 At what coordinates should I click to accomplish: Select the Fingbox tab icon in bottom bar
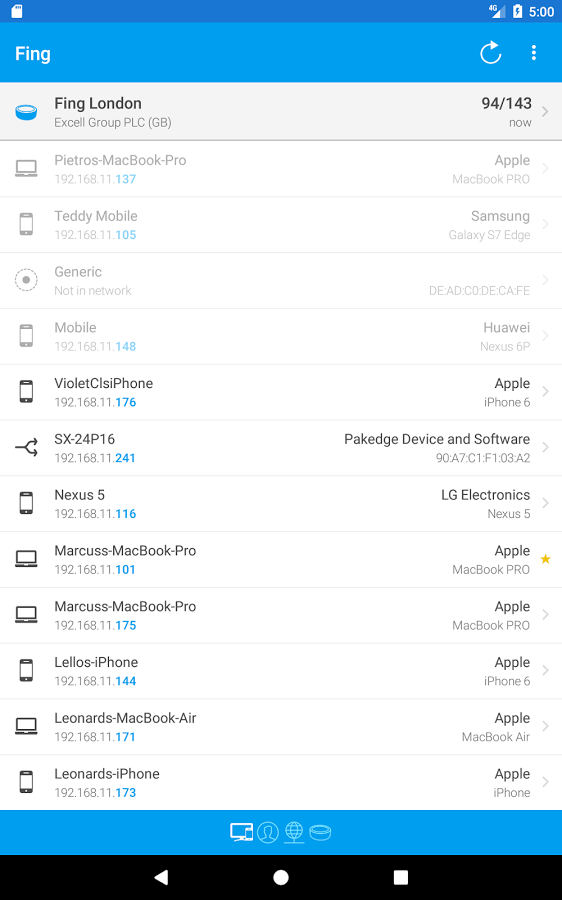(320, 832)
